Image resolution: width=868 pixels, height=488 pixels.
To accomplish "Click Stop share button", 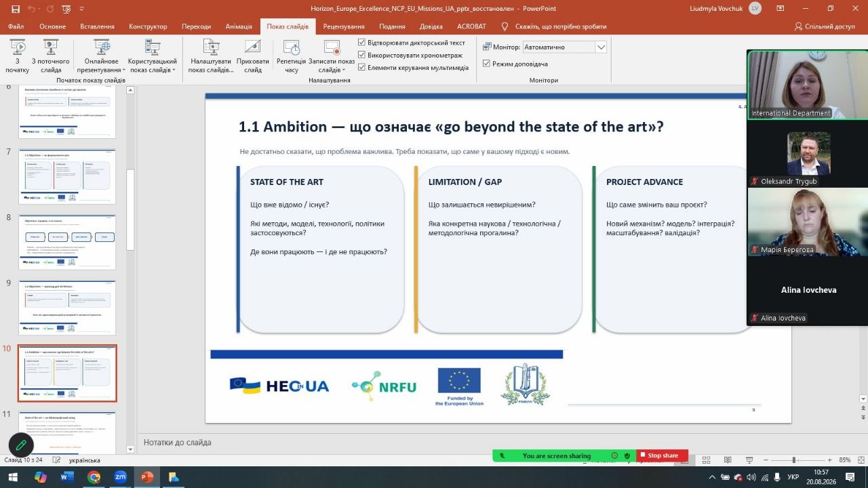I will pyautogui.click(x=661, y=455).
